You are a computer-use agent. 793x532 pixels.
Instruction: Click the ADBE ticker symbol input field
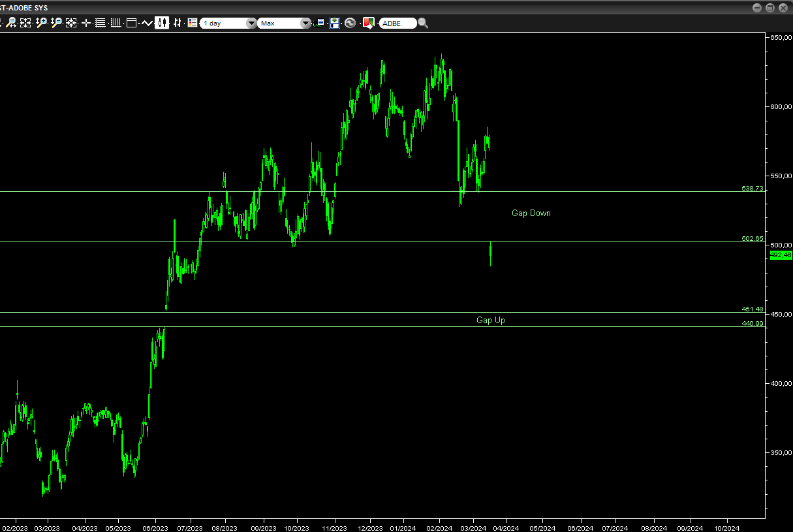397,23
